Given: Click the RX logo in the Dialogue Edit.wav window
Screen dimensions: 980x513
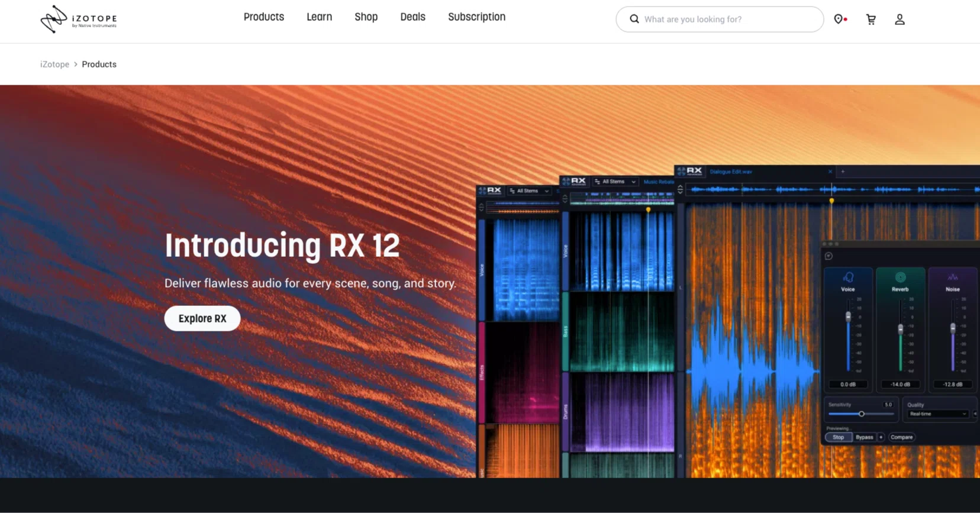Looking at the screenshot, I should point(690,171).
